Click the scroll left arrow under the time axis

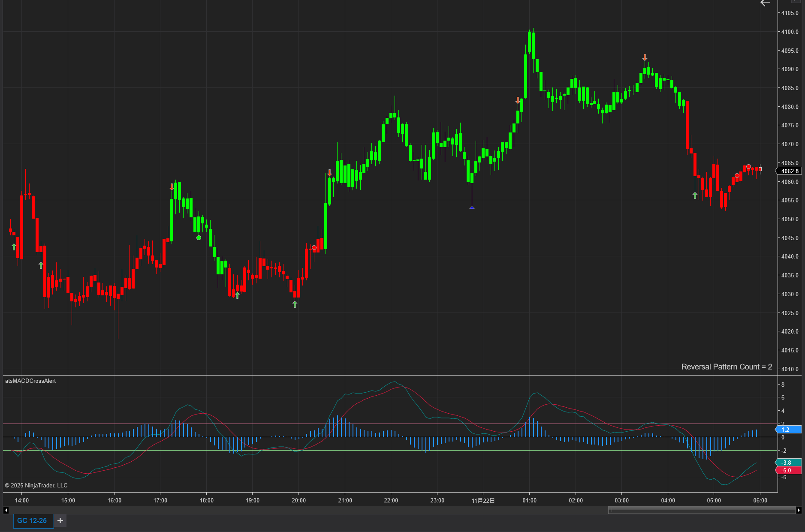coord(6,510)
